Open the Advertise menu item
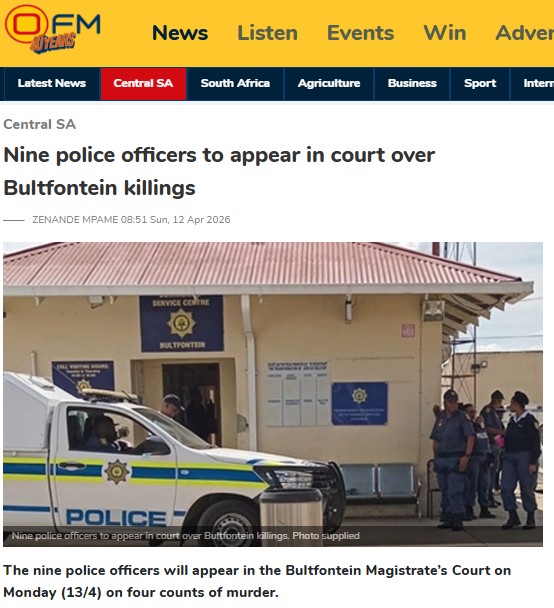The height and width of the screenshot is (608, 554). 525,33
